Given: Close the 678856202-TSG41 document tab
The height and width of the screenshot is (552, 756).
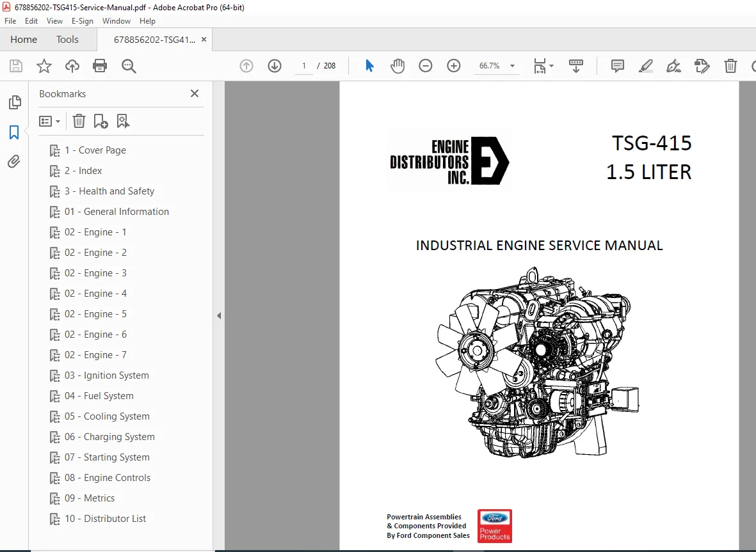Looking at the screenshot, I should pyautogui.click(x=204, y=40).
